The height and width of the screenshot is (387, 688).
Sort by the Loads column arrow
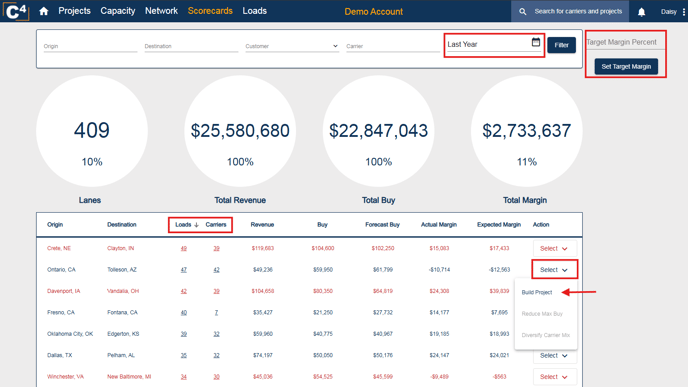tap(196, 225)
